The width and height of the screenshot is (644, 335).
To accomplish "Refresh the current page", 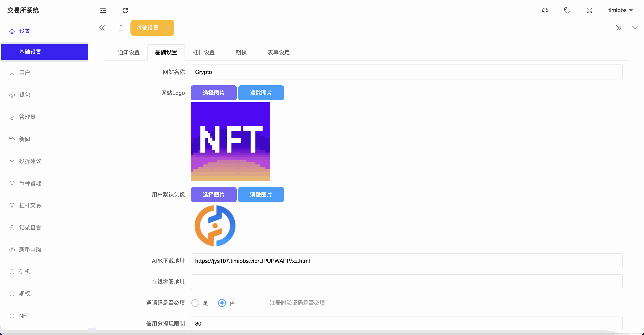I will coord(125,10).
